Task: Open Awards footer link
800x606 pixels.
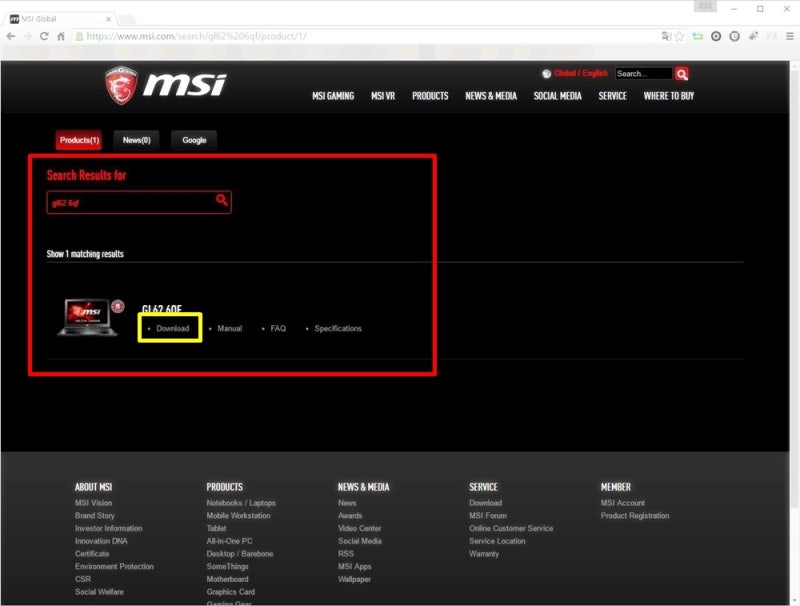Action: pos(350,516)
